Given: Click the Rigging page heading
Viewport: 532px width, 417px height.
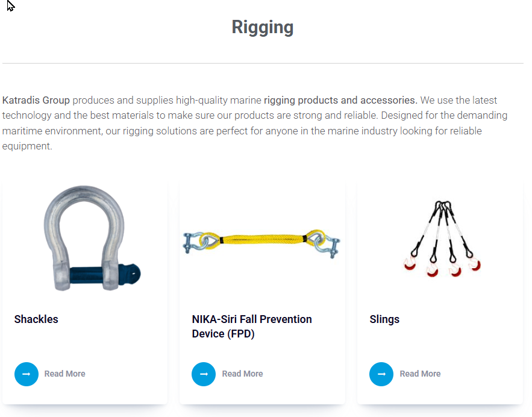Looking at the screenshot, I should point(263,27).
